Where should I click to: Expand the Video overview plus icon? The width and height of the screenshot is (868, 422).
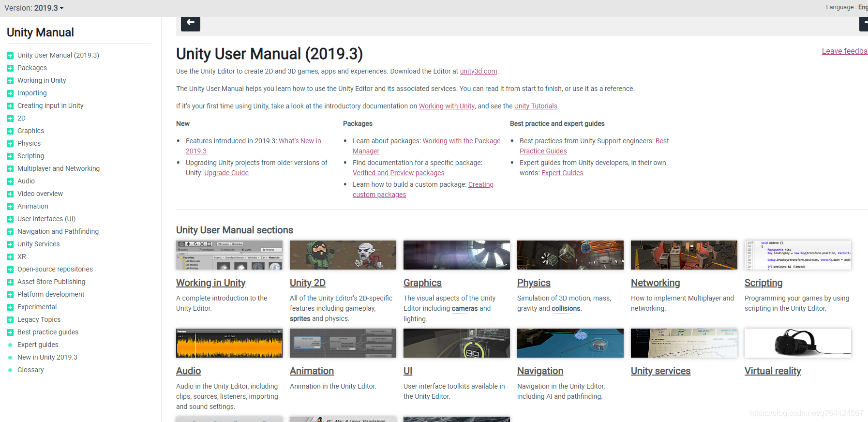10,194
